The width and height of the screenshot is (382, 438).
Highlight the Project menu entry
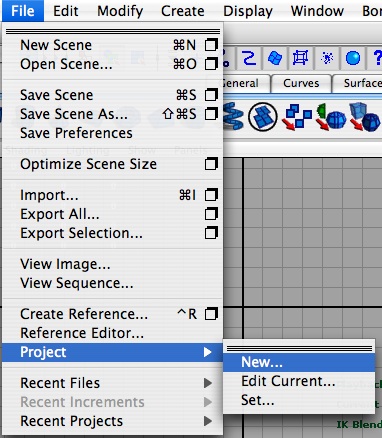(113, 352)
